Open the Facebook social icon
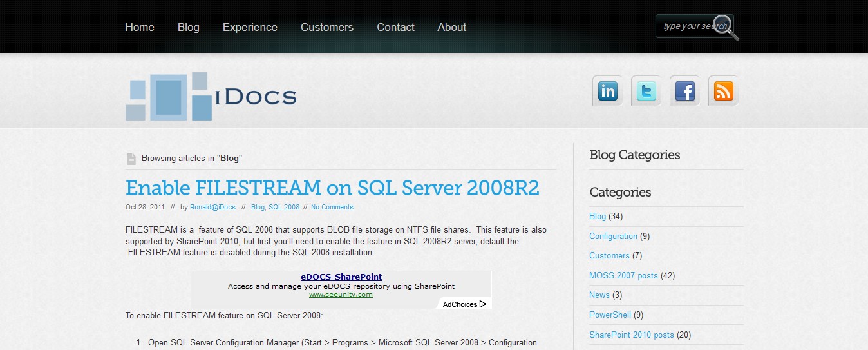The width and height of the screenshot is (868, 350). point(684,91)
